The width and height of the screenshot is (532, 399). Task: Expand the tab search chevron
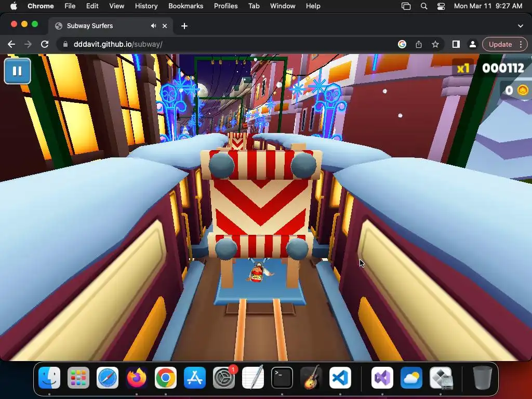coord(520,26)
